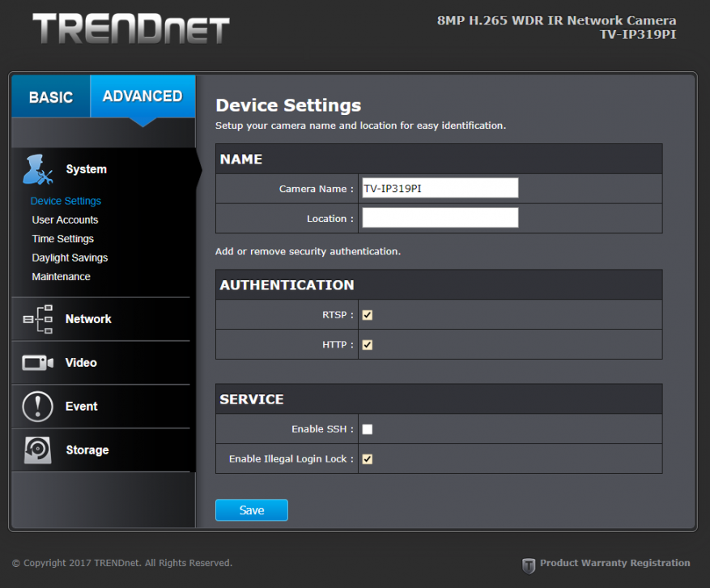
Task: Click the NAME section header
Action: point(241,159)
